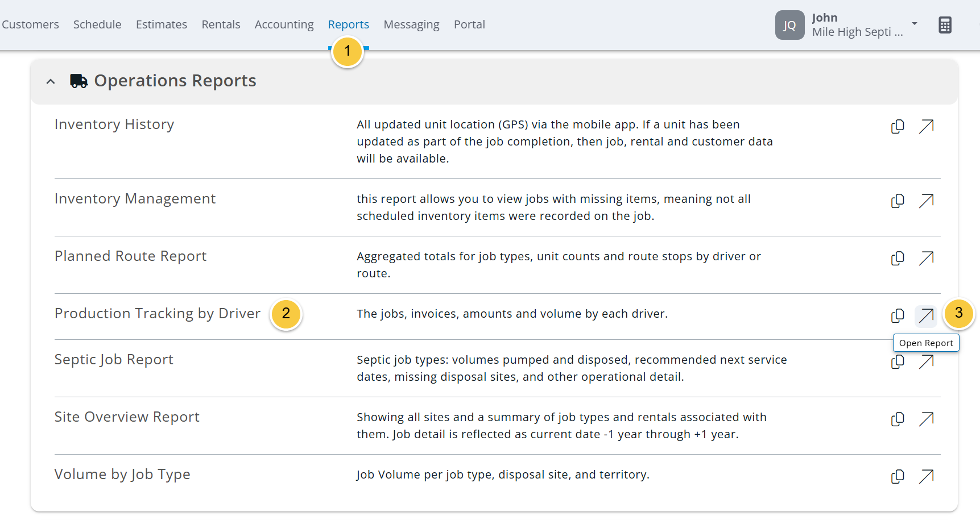Viewport: 980px width, 520px height.
Task: Open the Septic Job Report link
Action: (114, 359)
